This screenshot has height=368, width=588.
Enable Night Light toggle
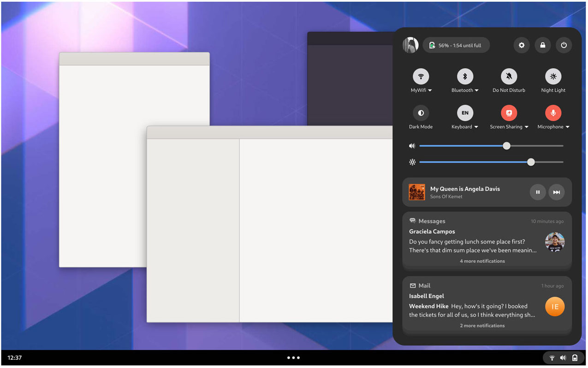click(x=553, y=77)
